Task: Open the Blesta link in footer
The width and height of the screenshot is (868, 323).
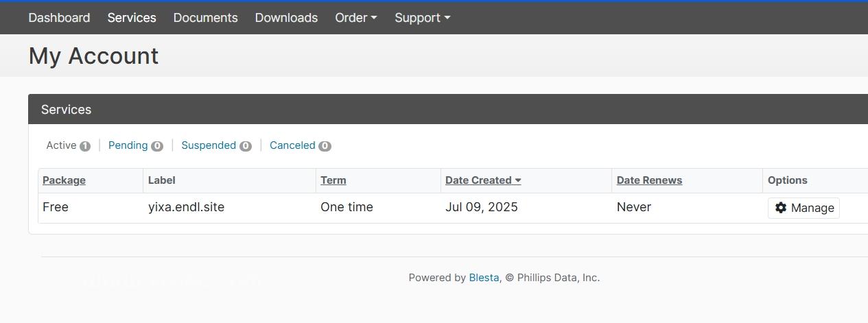Action: click(x=484, y=278)
